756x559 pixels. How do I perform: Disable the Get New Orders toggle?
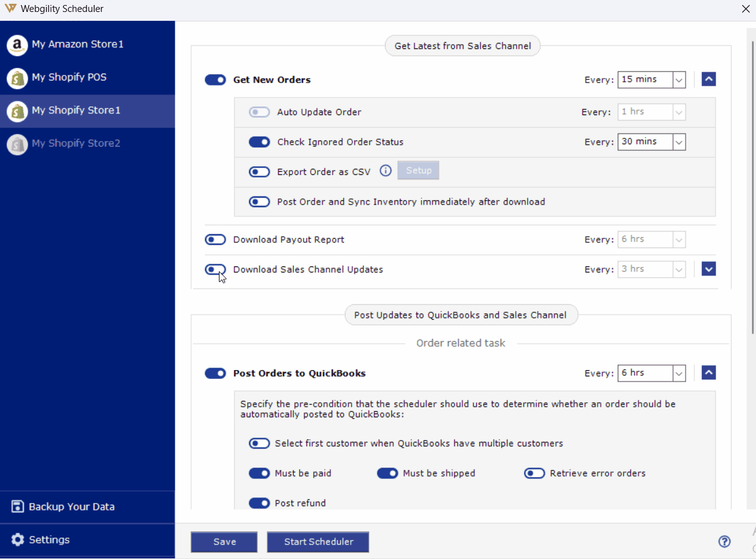215,80
